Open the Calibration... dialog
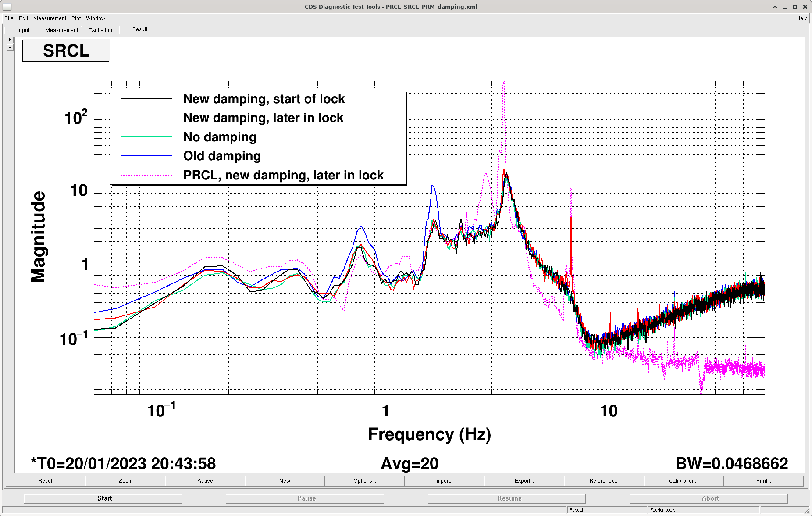Viewport: 812px width, 516px height. click(684, 481)
